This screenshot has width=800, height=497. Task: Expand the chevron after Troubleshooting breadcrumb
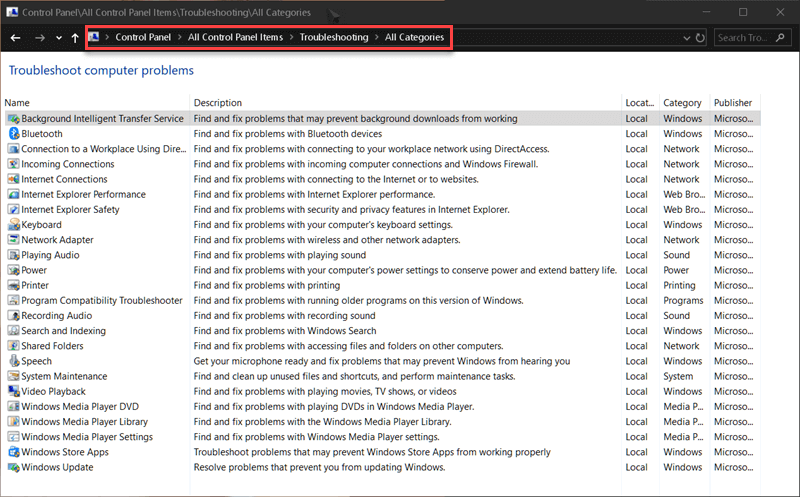click(x=377, y=37)
